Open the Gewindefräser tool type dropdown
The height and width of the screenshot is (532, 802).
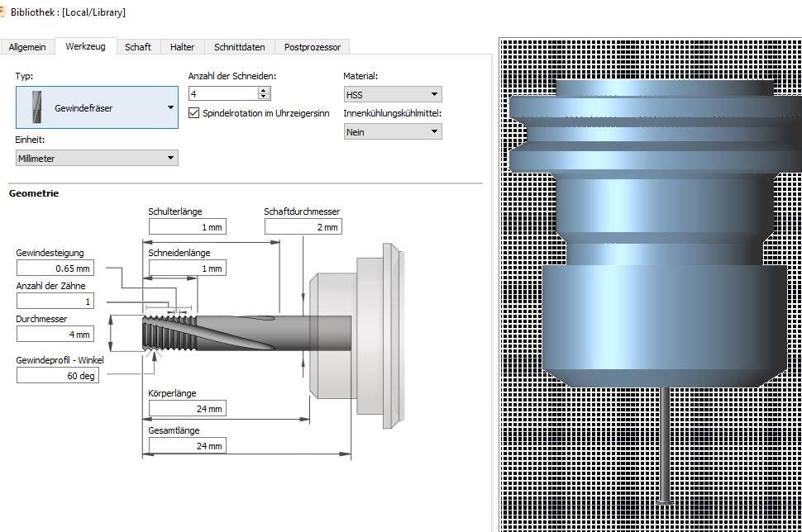[98, 107]
